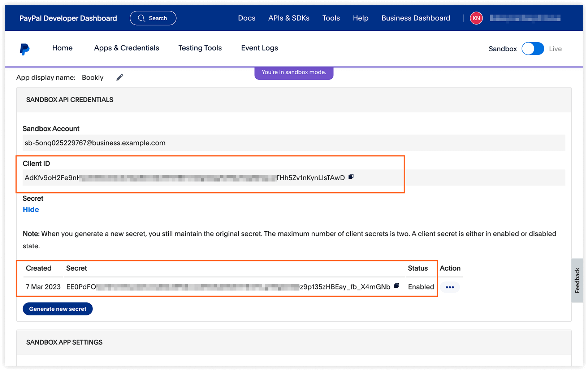Go to Business Dashboard
The width and height of the screenshot is (588, 371).
(416, 18)
